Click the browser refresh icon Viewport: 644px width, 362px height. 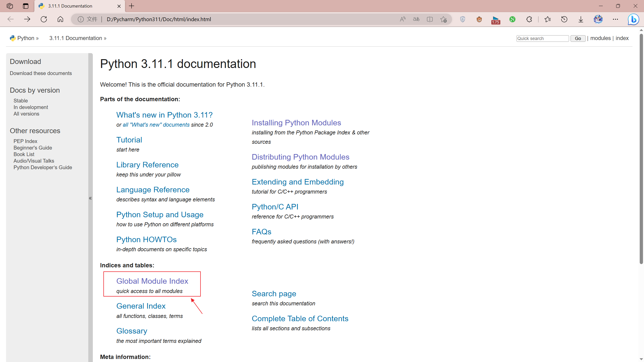pos(43,19)
